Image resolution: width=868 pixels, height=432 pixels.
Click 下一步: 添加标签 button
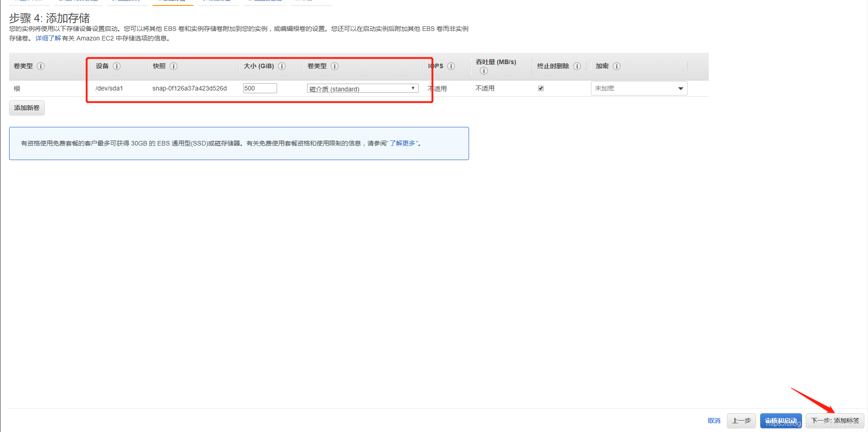point(835,421)
